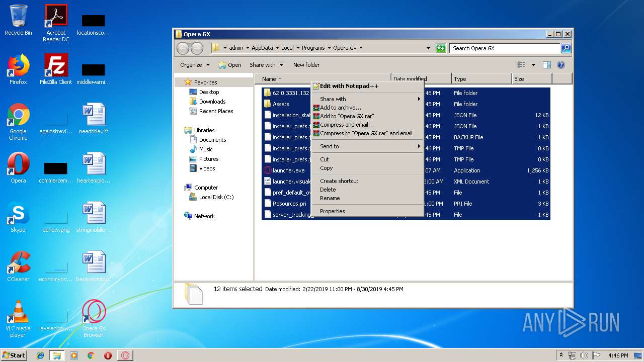Viewport: 644px width, 362px height.
Task: Click taskbar clock showing 4:46 PM
Action: point(618,355)
